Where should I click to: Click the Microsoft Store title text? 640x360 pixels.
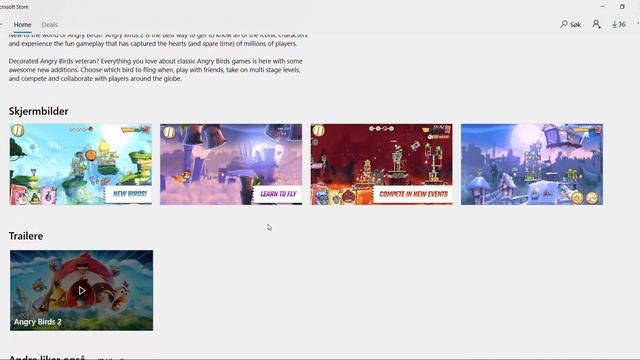[14, 7]
